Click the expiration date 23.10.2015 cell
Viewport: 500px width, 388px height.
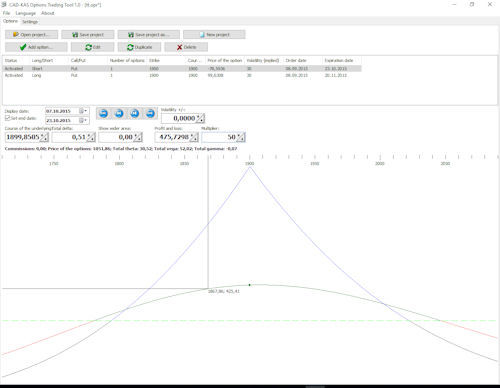point(336,68)
